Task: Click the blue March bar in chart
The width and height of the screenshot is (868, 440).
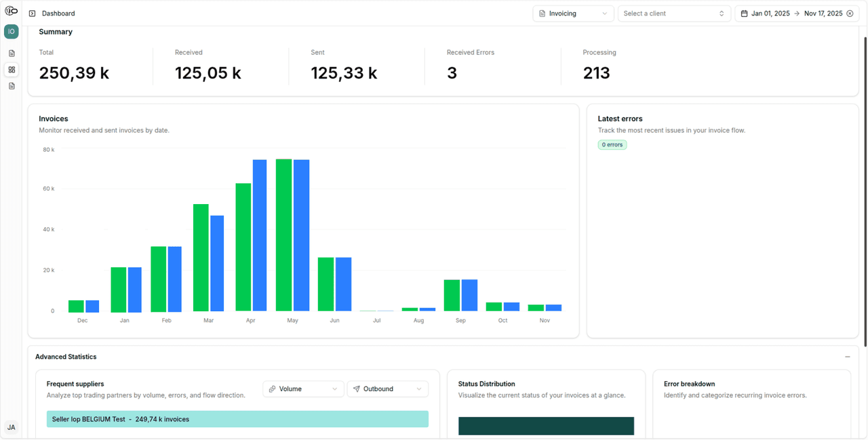Action: click(x=217, y=263)
